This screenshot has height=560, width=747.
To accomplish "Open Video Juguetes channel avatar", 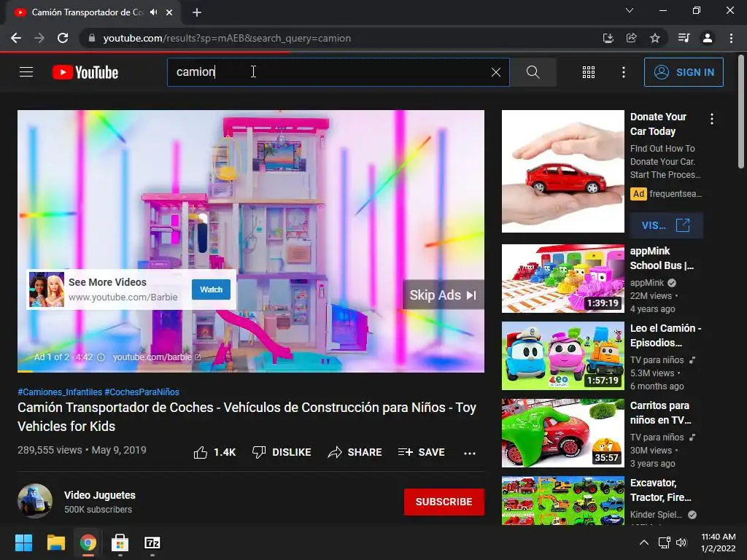I will pos(35,501).
